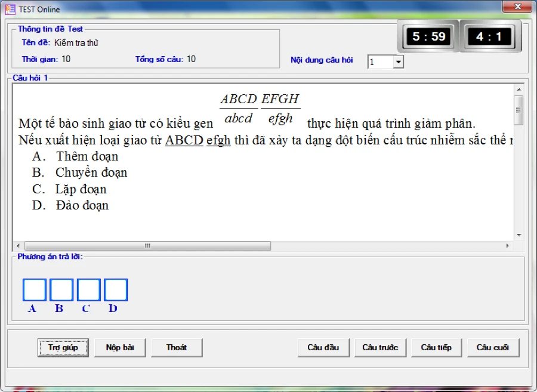The image size is (537, 392).
Task: Click the vertical scrollbar down arrow
Action: click(x=519, y=235)
